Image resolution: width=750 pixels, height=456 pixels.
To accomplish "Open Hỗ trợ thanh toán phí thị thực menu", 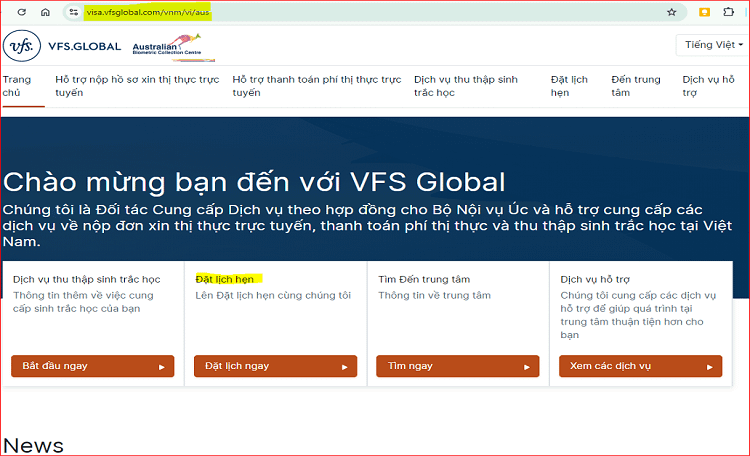I will (x=316, y=86).
